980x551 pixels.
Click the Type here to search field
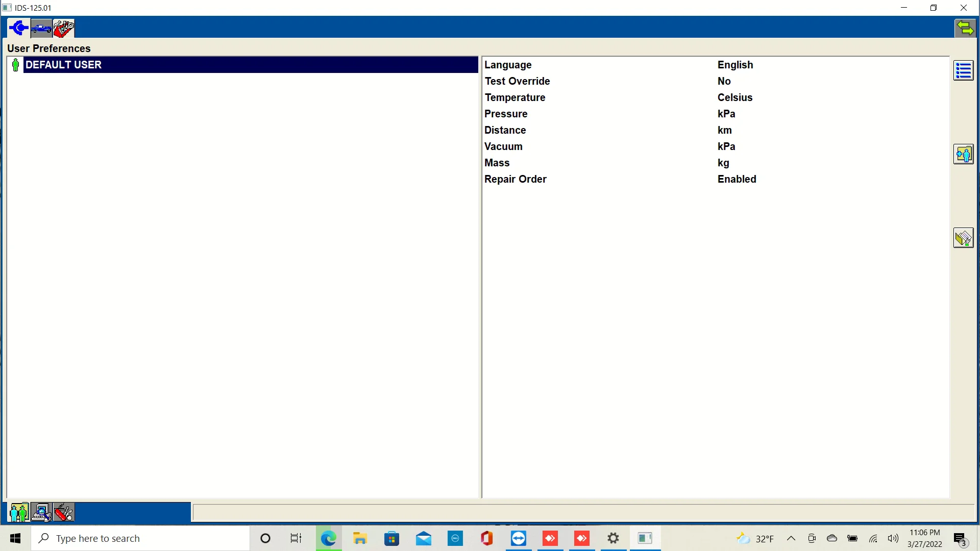pyautogui.click(x=140, y=538)
